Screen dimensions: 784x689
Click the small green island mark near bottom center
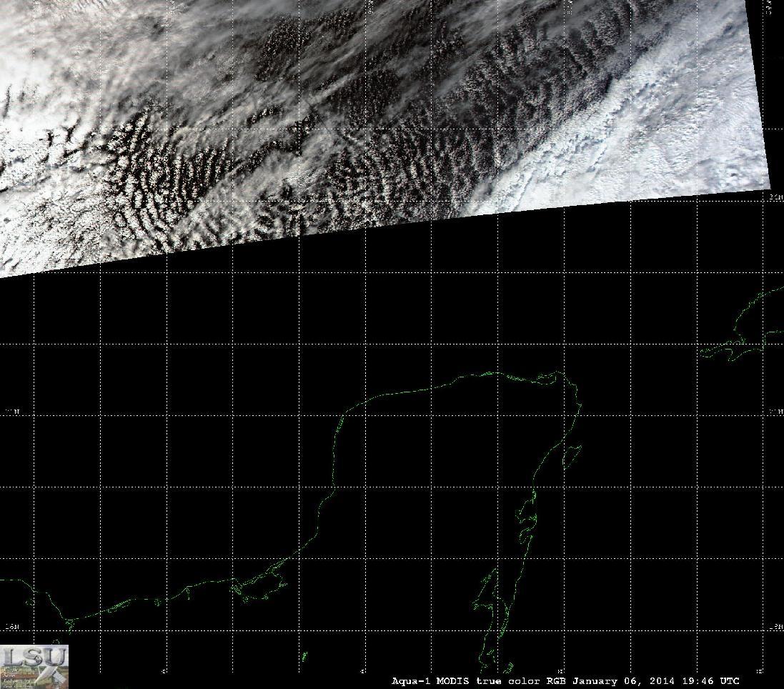click(305, 655)
